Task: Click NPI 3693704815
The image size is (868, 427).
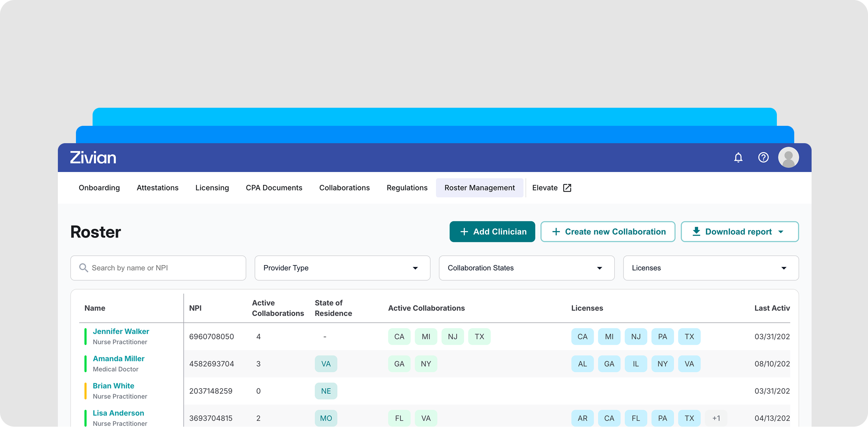Action: [211, 418]
